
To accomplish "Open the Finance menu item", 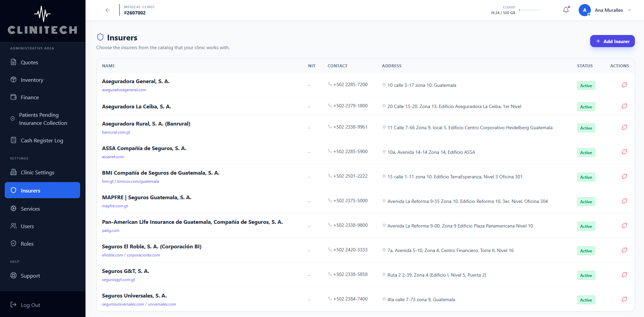I will tap(42, 97).
